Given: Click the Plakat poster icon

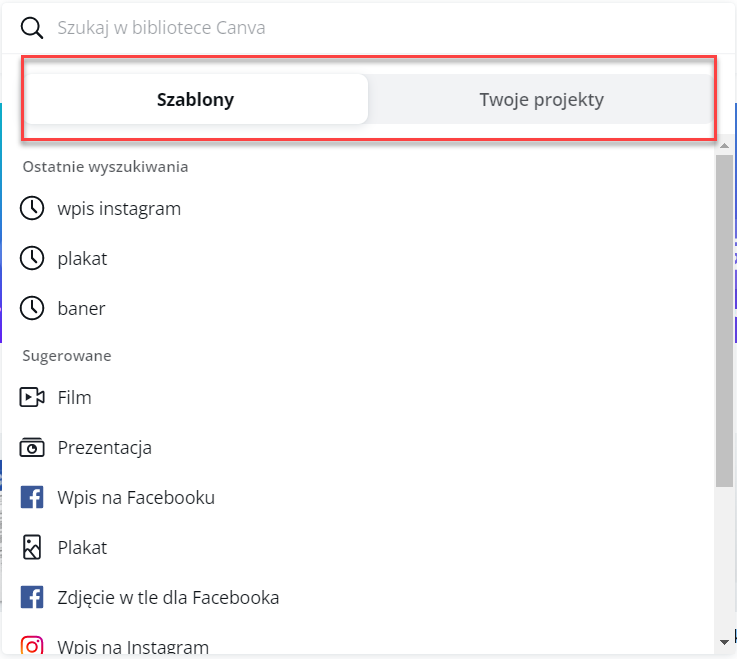Looking at the screenshot, I should pyautogui.click(x=32, y=548).
